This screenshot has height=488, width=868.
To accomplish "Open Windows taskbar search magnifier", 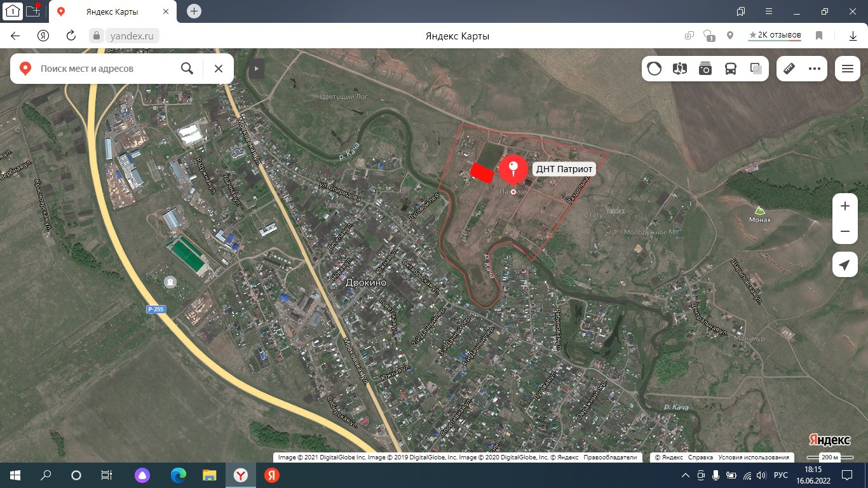I will [x=46, y=475].
